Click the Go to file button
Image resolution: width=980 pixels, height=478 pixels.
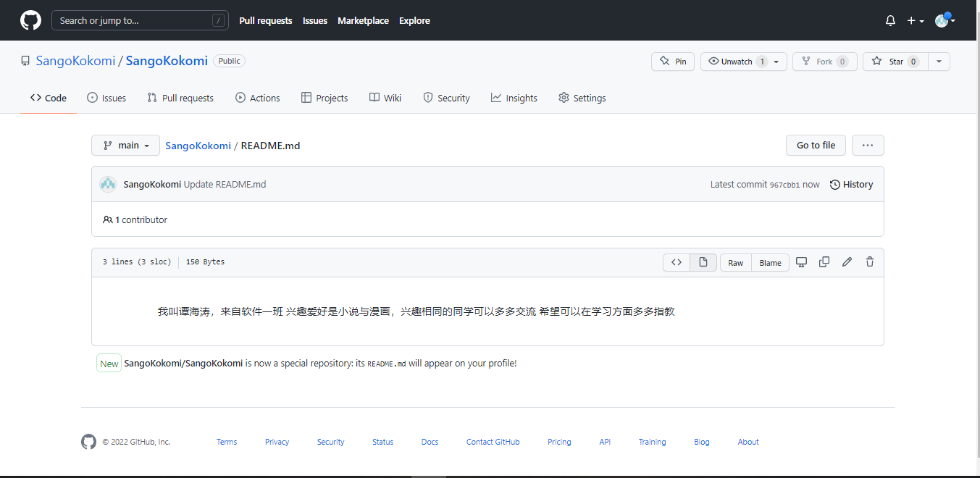coord(816,146)
